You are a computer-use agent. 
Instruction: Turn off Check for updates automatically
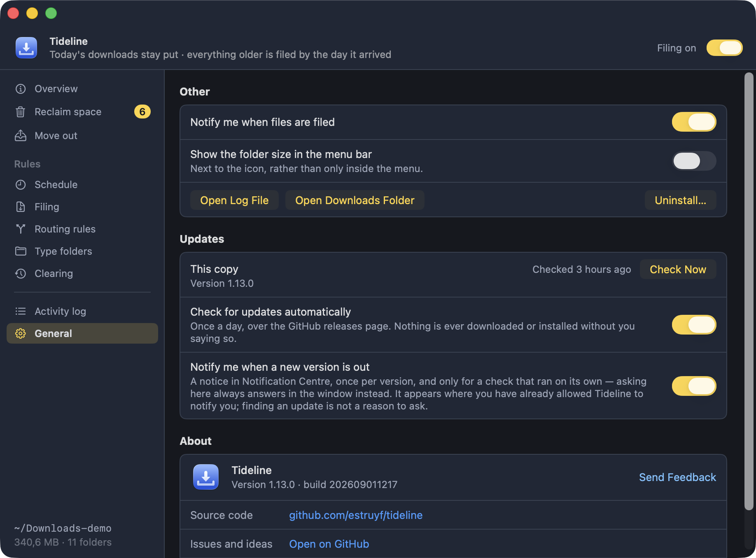coord(694,325)
